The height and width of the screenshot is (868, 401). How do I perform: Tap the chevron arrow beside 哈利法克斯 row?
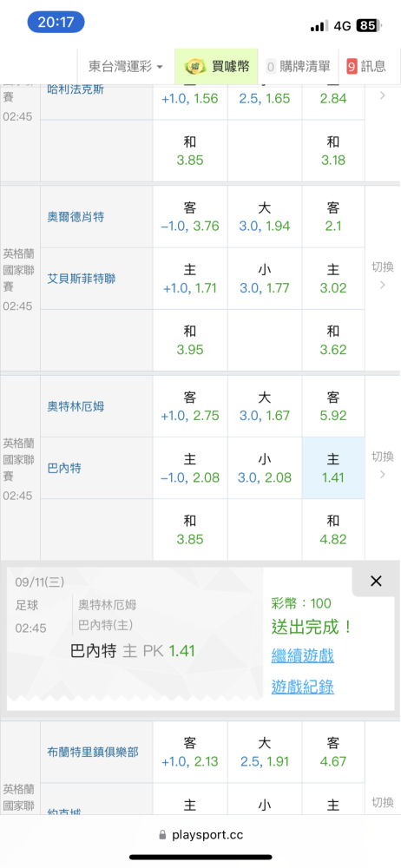[x=382, y=95]
